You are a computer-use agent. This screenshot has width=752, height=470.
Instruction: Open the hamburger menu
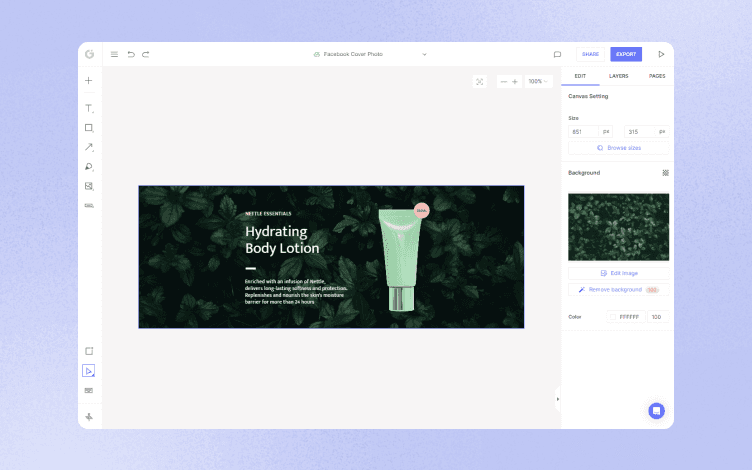click(x=114, y=54)
